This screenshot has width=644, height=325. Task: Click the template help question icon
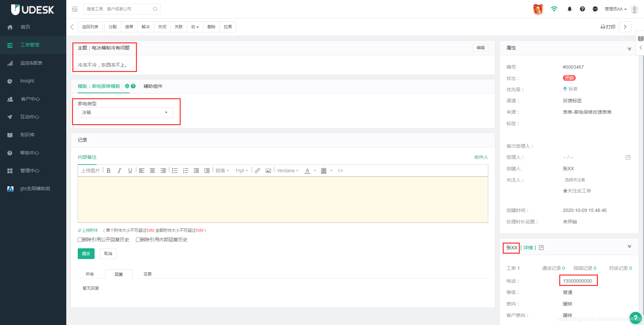[133, 86]
